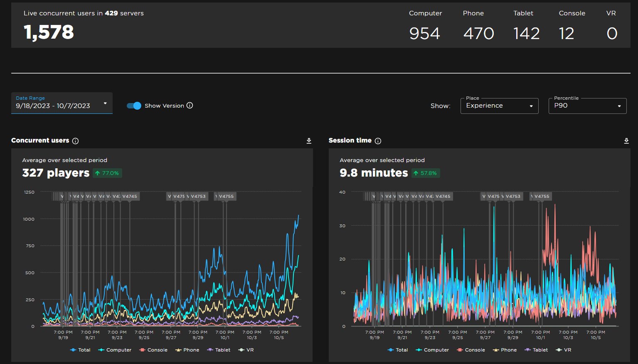Click the Session time info icon
The image size is (638, 364).
(378, 141)
